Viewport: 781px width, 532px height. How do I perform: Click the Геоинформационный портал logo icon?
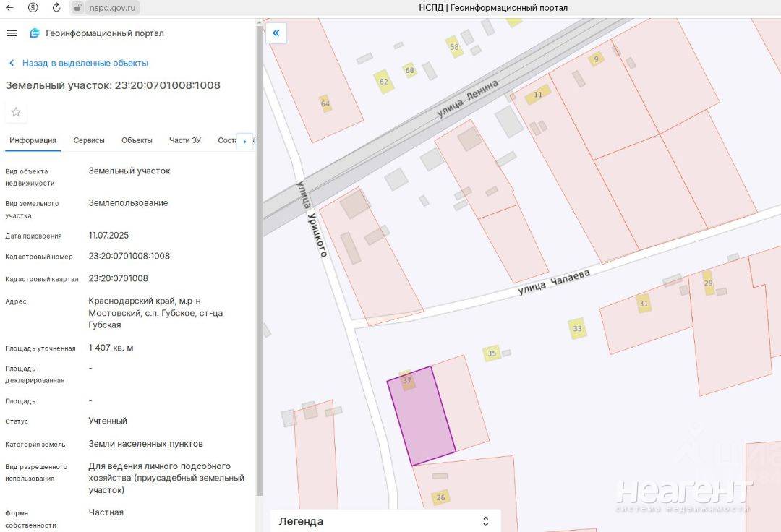coord(34,33)
